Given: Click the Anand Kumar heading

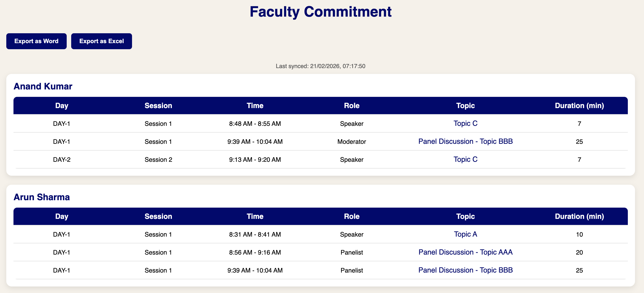Looking at the screenshot, I should 43,86.
